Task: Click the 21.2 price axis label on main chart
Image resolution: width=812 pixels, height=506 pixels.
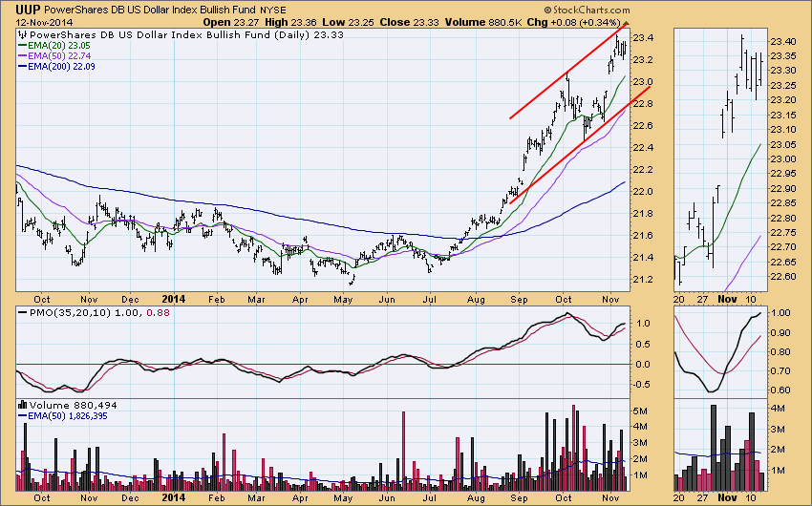Action: [x=643, y=280]
